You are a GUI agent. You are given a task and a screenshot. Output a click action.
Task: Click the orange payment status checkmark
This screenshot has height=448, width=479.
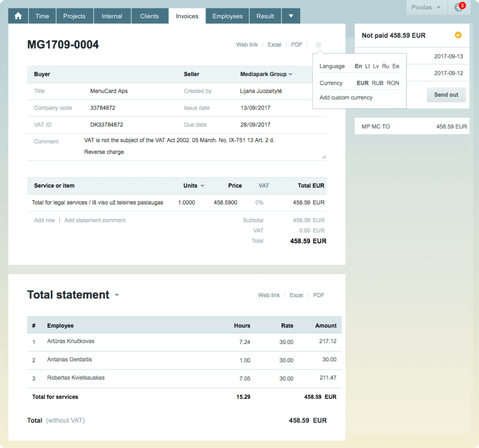coord(458,35)
